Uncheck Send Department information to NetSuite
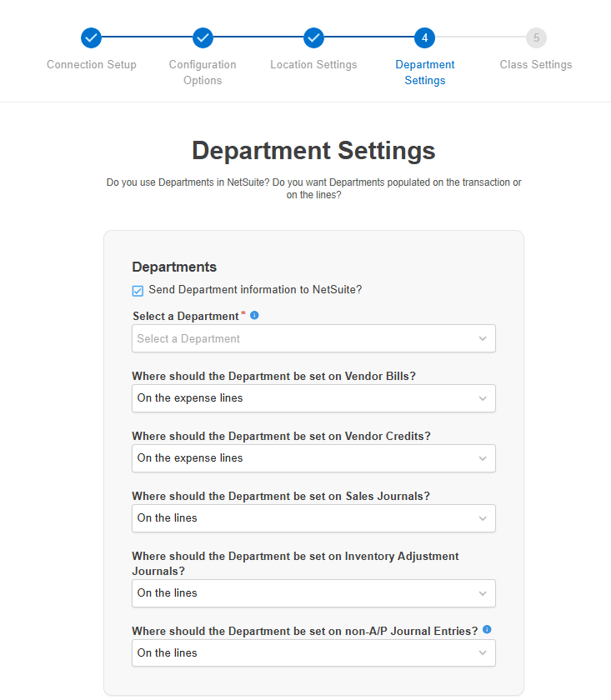The height and width of the screenshot is (700, 611). tap(138, 291)
